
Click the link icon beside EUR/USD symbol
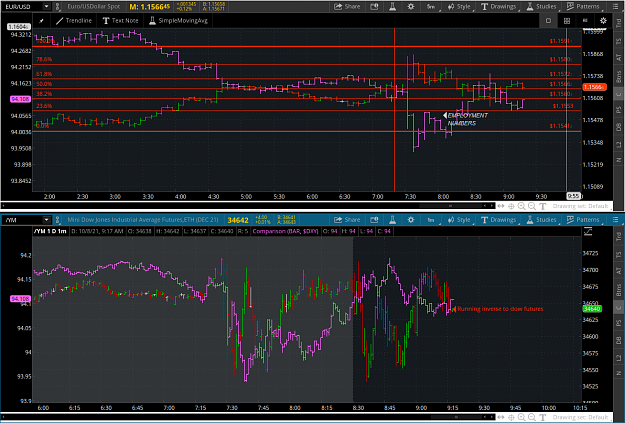coord(57,6)
